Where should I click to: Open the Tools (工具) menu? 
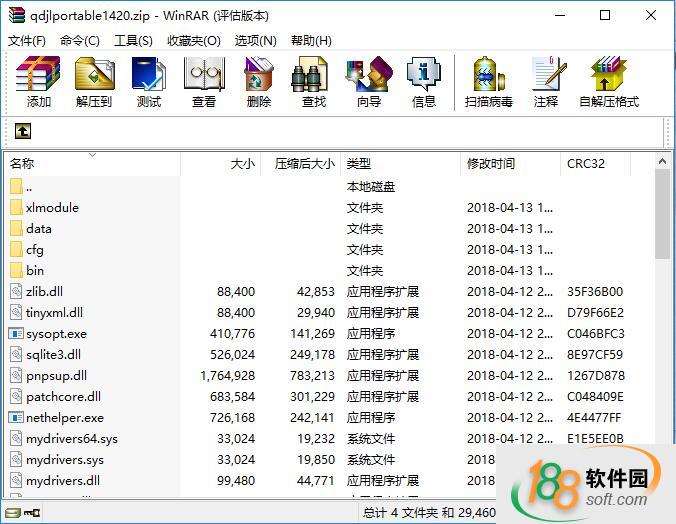pos(133,41)
